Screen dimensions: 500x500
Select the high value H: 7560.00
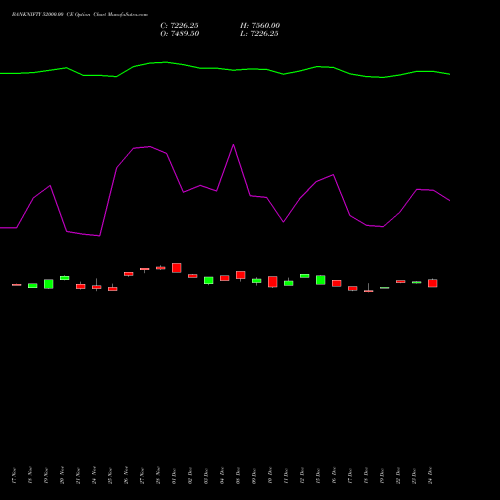click(260, 26)
